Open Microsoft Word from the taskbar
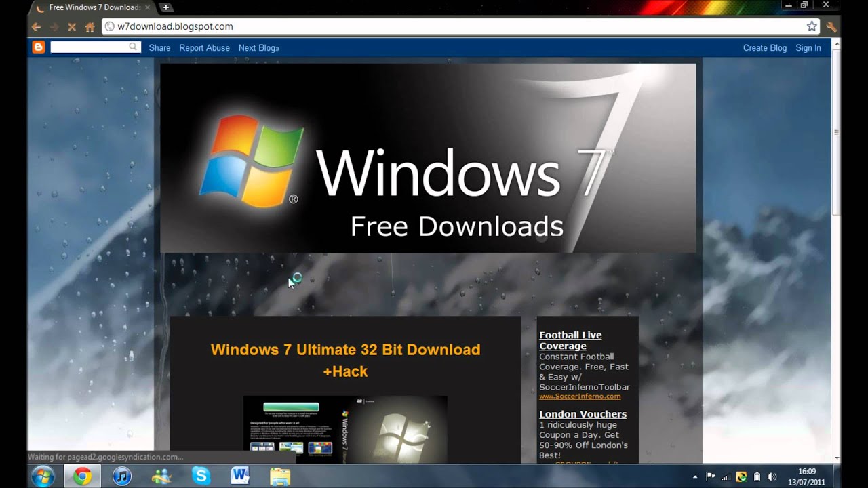The width and height of the screenshot is (868, 488). point(240,476)
